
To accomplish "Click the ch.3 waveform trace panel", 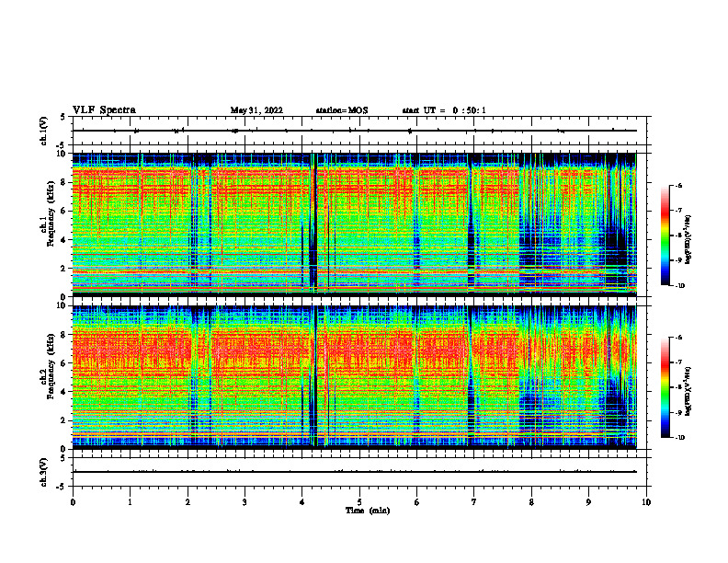I will pyautogui.click(x=359, y=472).
